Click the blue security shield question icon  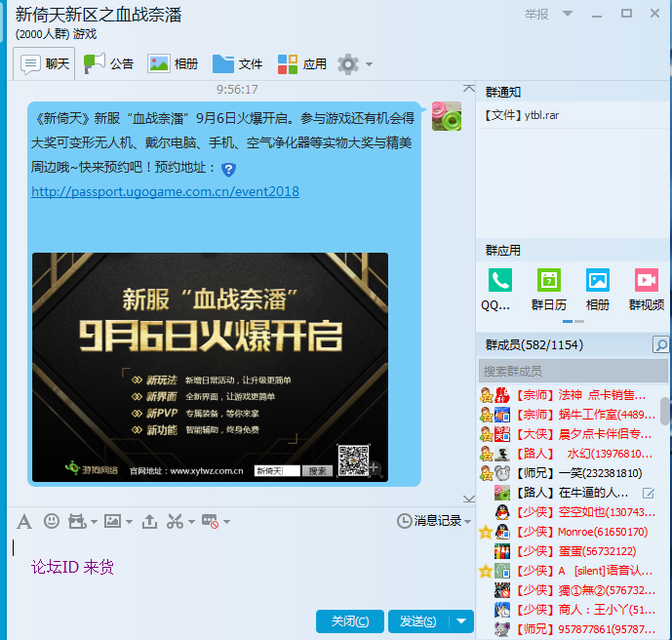[228, 170]
